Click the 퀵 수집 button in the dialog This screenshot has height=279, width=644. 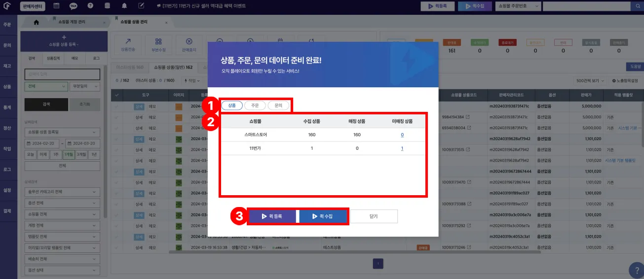pos(323,216)
